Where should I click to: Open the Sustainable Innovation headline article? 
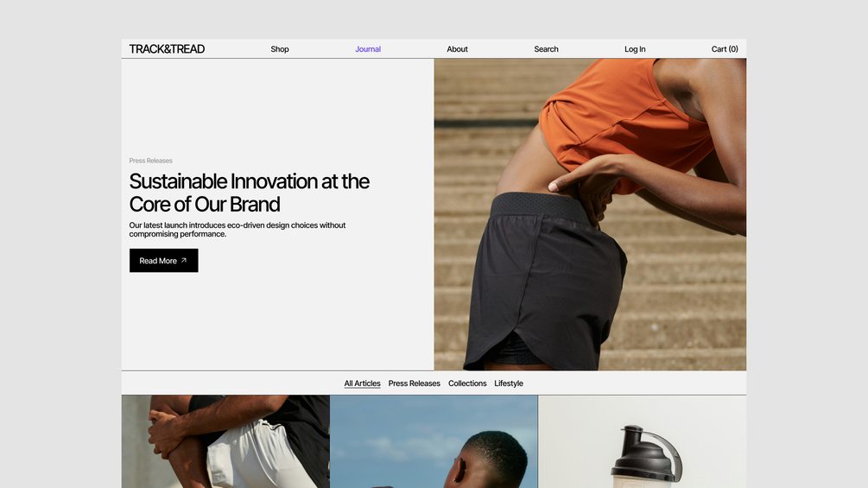click(x=249, y=193)
